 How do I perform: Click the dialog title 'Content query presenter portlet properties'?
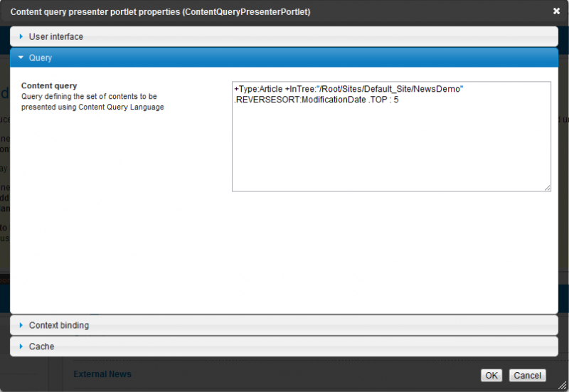tap(161, 12)
